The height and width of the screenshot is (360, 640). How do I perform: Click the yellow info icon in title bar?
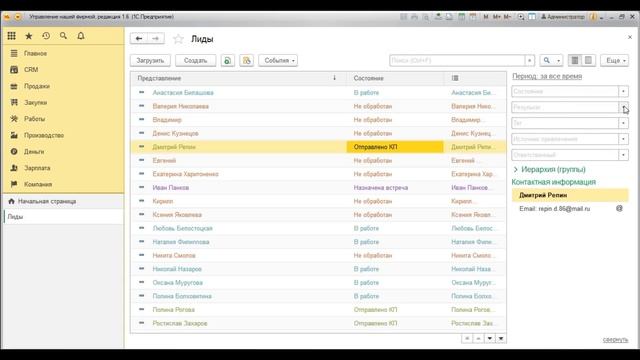(x=593, y=17)
